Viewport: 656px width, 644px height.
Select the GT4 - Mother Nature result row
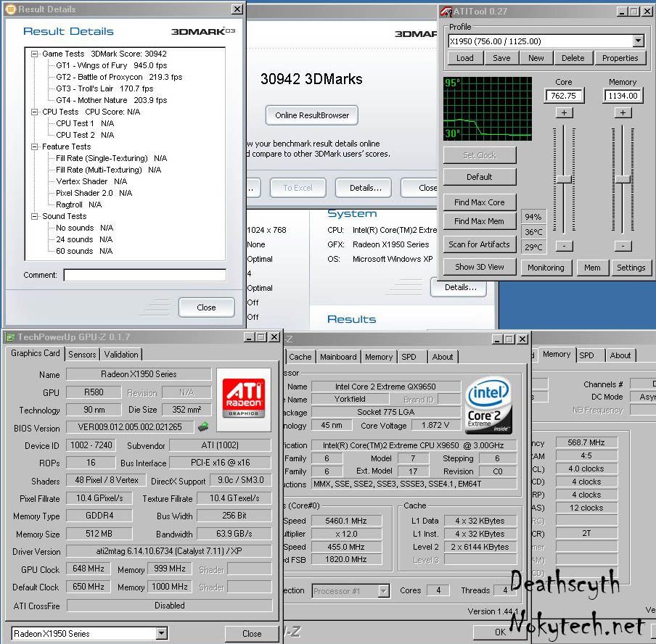(x=111, y=100)
